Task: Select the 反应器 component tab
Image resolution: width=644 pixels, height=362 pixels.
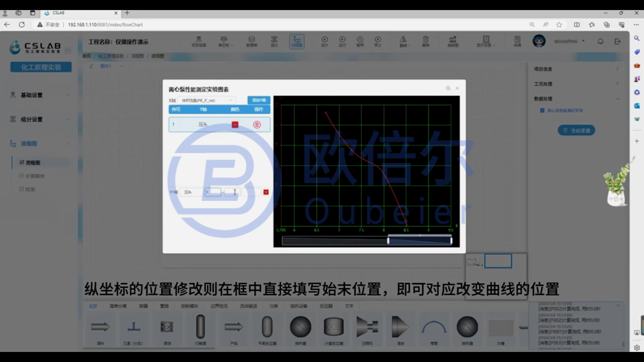Action: tap(326, 306)
